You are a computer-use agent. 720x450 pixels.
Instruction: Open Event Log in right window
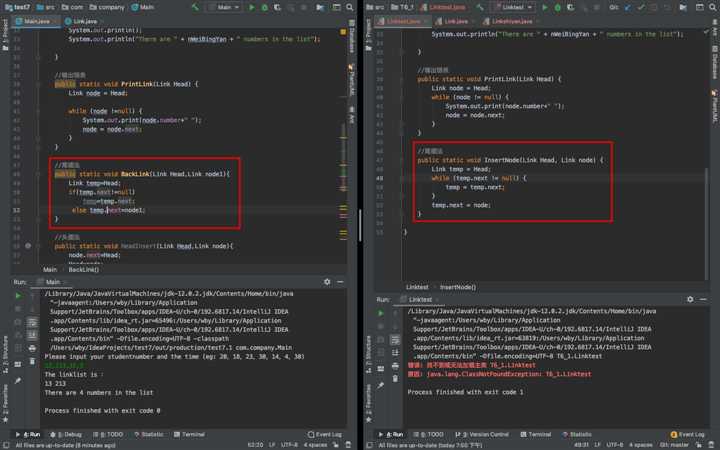pyautogui.click(x=687, y=434)
